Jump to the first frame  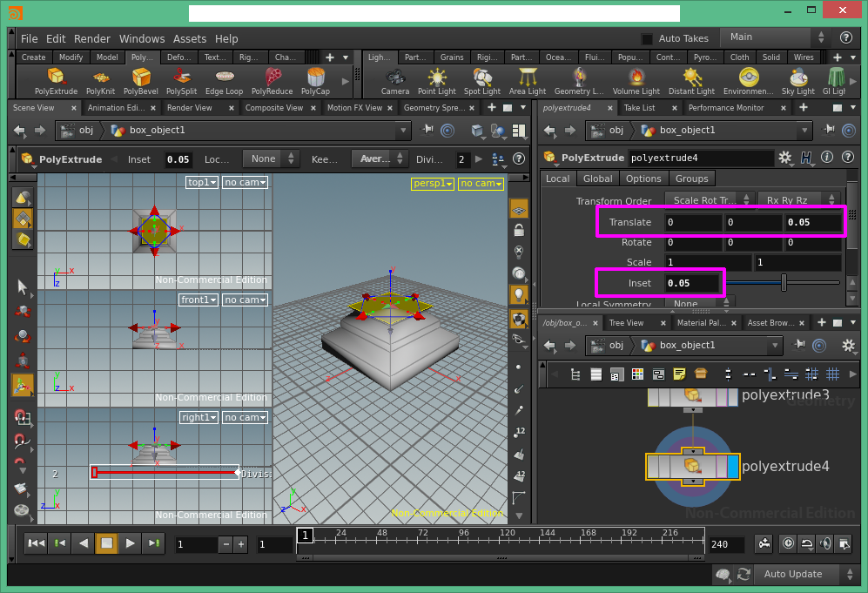point(36,543)
